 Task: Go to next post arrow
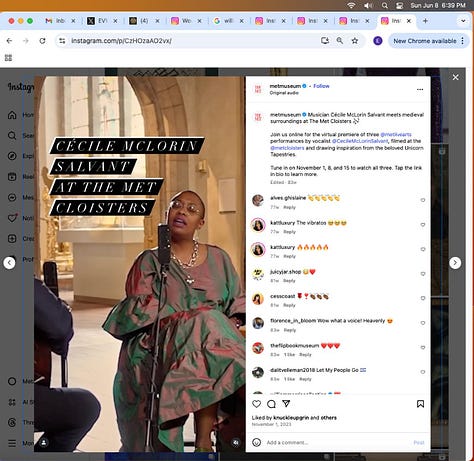455,263
